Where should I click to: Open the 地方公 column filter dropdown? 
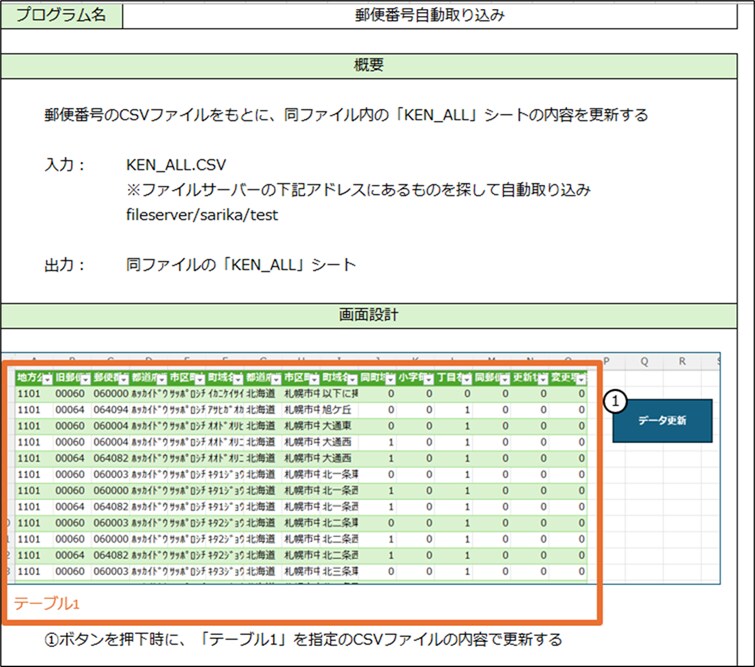pyautogui.click(x=47, y=380)
